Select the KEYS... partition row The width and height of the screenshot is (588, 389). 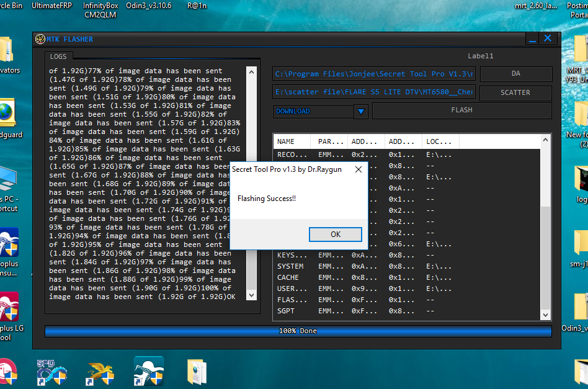tap(406, 255)
